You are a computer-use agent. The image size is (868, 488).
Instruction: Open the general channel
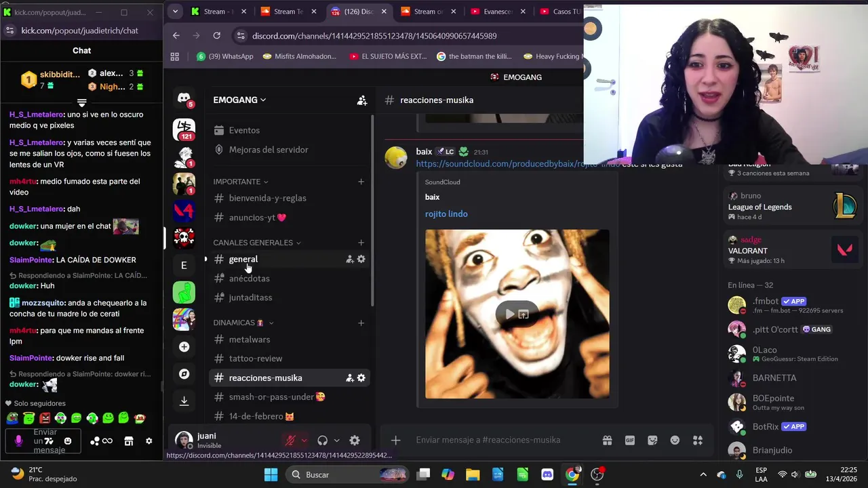point(288,259)
